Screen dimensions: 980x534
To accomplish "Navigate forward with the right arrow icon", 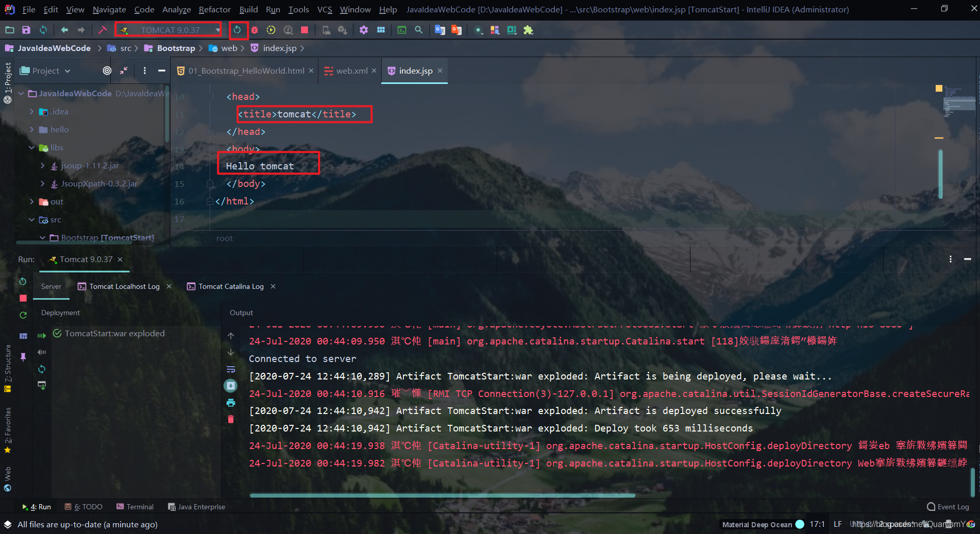I will [x=81, y=30].
